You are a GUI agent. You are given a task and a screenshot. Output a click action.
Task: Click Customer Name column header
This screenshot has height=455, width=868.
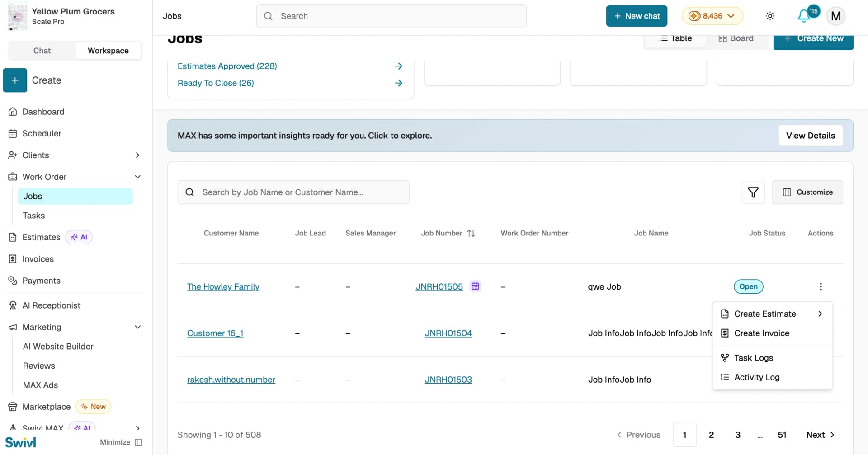point(231,233)
